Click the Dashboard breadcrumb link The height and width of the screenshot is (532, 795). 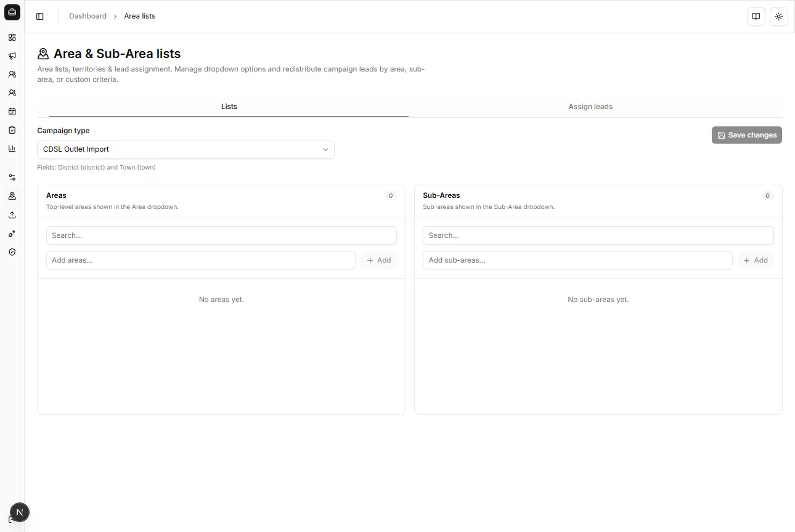tap(88, 16)
